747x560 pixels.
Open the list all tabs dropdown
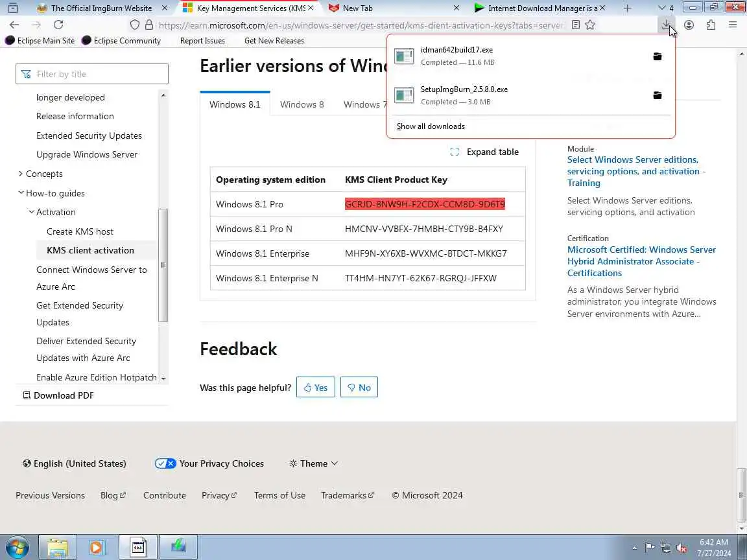pyautogui.click(x=665, y=8)
